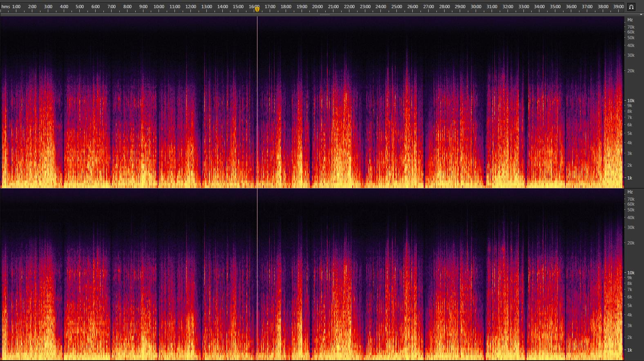This screenshot has width=644, height=361.
Task: Click 20k on the bottom channel frequency scale
Action: [x=631, y=243]
